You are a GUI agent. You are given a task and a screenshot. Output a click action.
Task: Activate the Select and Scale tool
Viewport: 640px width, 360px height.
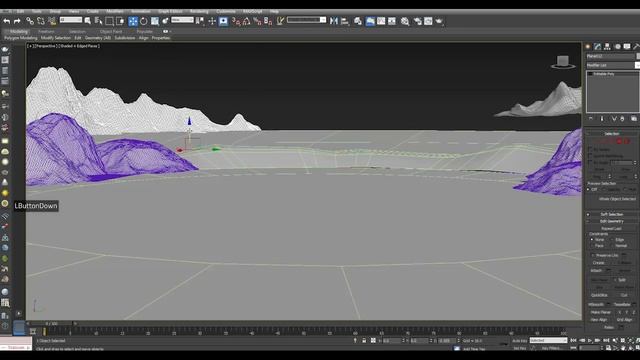pos(155,21)
